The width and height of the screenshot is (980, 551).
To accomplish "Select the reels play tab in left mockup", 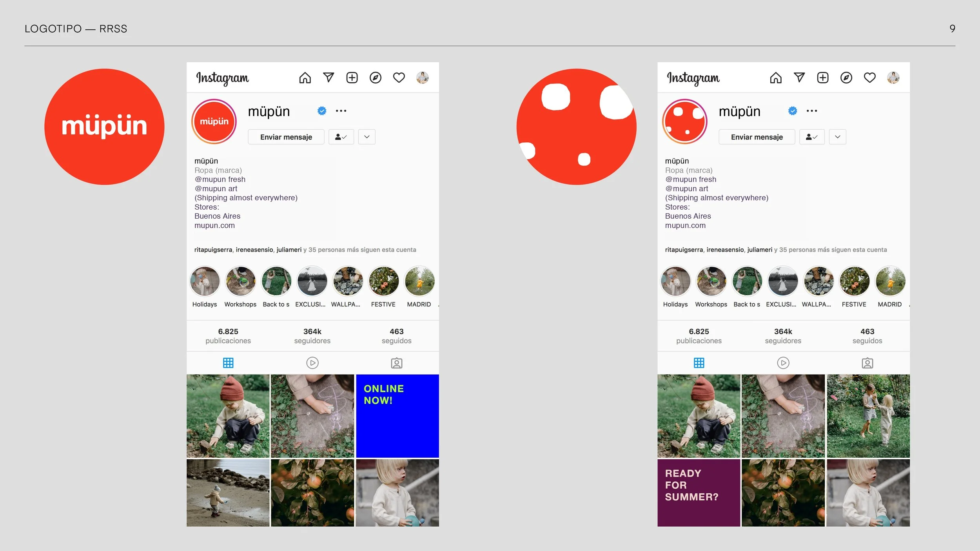I will tap(312, 363).
